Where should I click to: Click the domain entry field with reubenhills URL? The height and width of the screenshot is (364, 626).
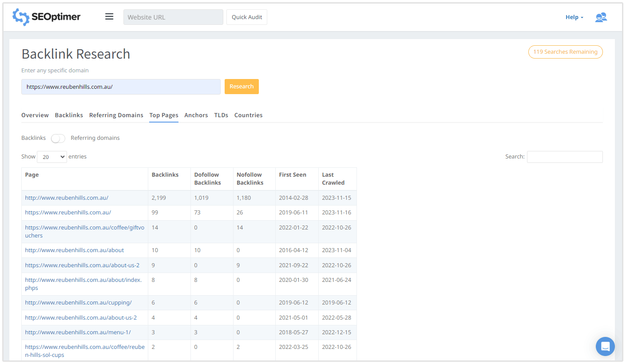121,87
